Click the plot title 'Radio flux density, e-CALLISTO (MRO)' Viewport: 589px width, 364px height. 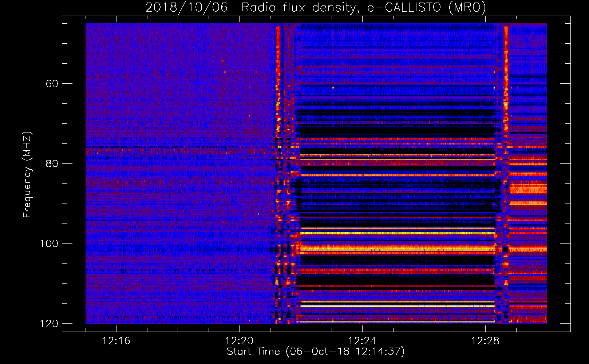(x=364, y=7)
